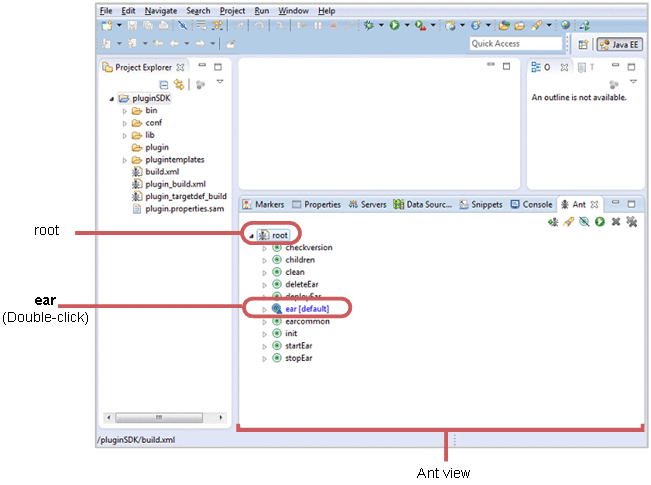Toggle Link with Editor in Project Explorer
Image resolution: width=651 pixels, height=485 pixels.
[179, 85]
